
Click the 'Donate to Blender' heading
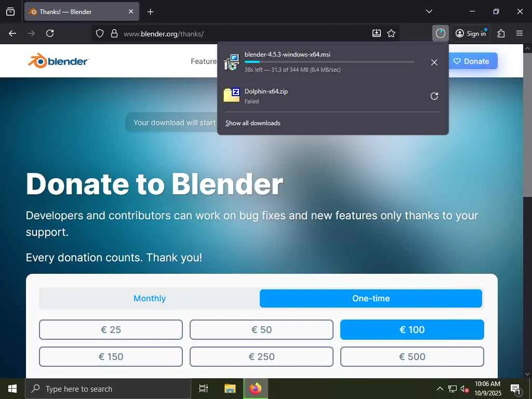pyautogui.click(x=154, y=184)
